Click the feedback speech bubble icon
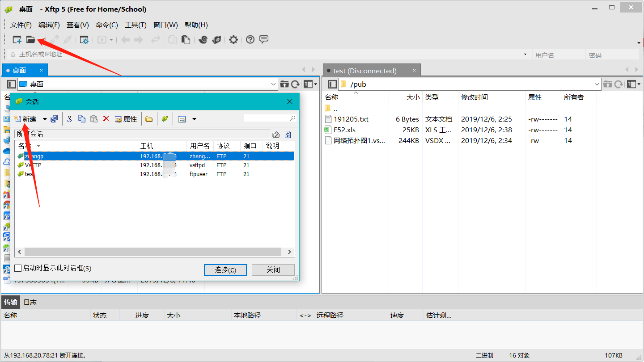644x362 pixels. point(264,40)
